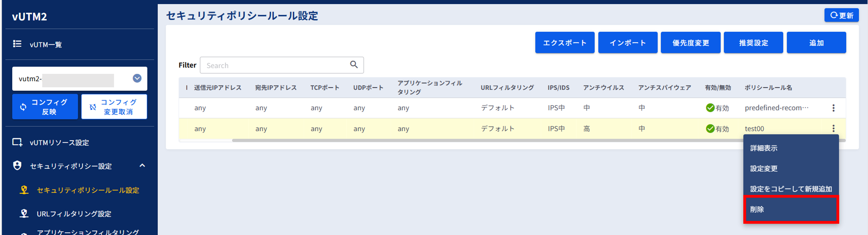Open the vUTM一覧 list icon
Viewport: 868px width, 235px height.
coord(17,44)
